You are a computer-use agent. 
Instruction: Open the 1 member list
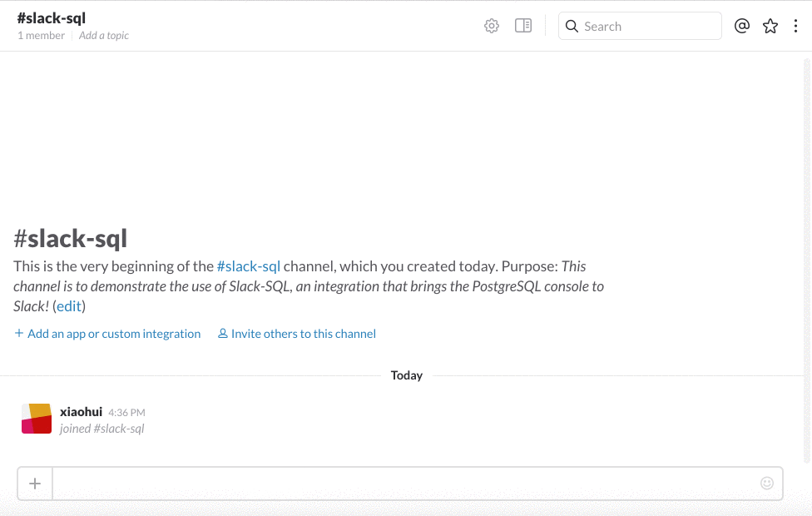click(42, 35)
